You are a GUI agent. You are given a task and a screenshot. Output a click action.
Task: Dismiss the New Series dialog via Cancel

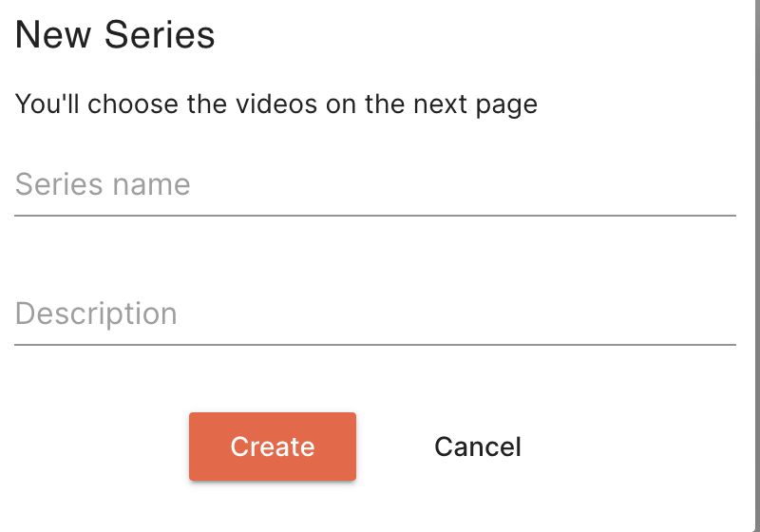pos(478,446)
